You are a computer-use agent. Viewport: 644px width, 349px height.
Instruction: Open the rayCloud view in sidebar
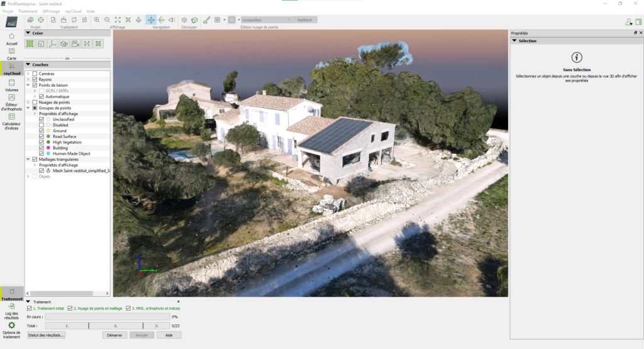tap(12, 69)
